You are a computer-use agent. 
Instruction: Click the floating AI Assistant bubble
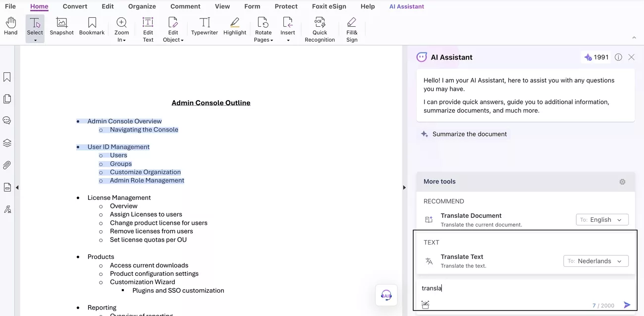[x=386, y=295]
